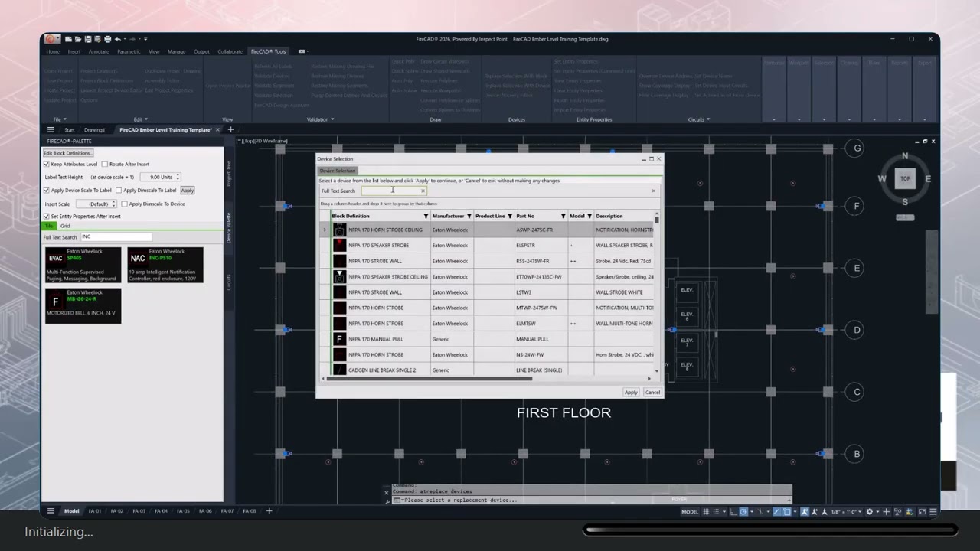Click the Part No column filter icon

[x=563, y=216]
